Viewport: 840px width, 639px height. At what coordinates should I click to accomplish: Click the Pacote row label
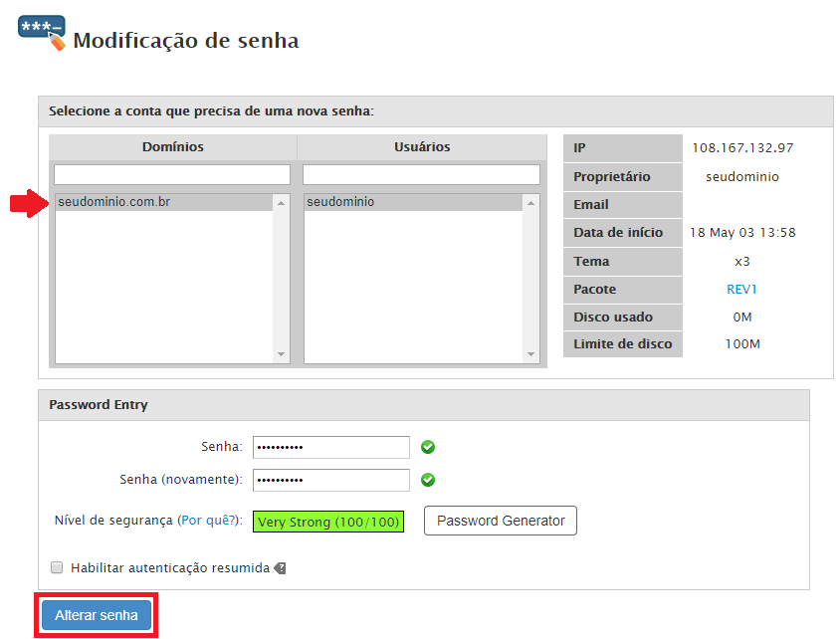point(623,290)
